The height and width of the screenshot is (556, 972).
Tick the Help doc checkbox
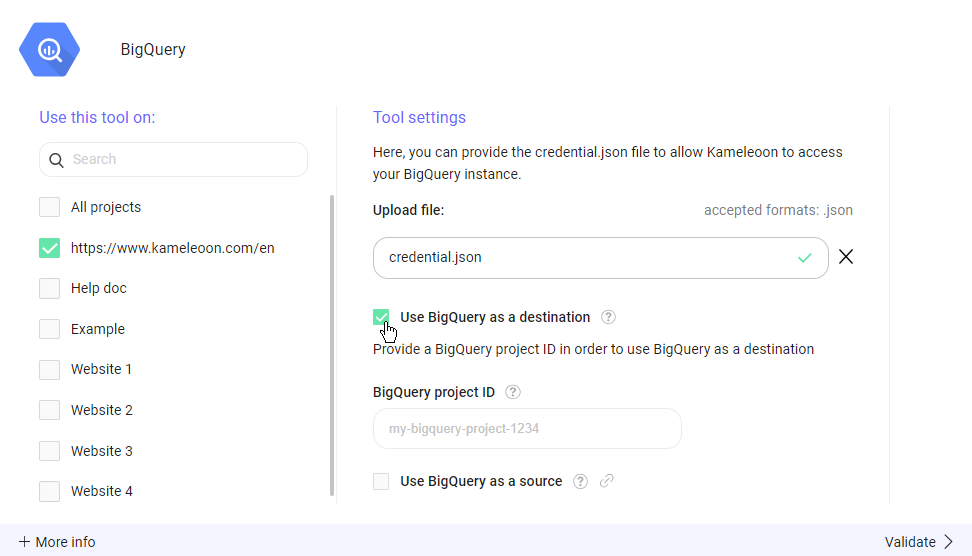(49, 288)
